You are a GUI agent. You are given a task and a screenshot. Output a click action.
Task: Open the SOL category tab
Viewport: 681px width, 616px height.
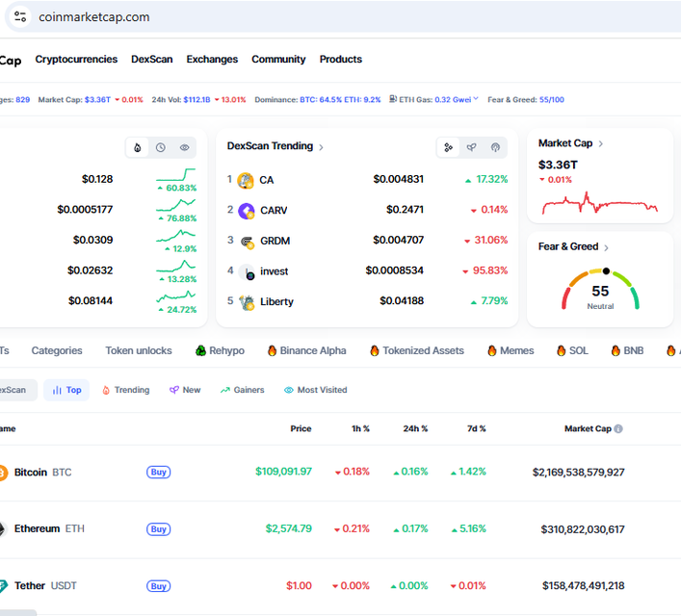point(572,350)
